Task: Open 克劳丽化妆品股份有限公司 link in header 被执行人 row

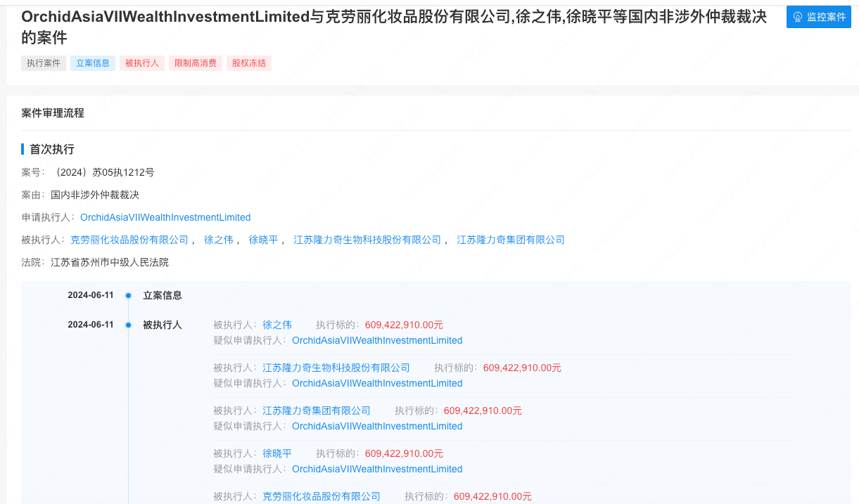Action: click(x=129, y=240)
